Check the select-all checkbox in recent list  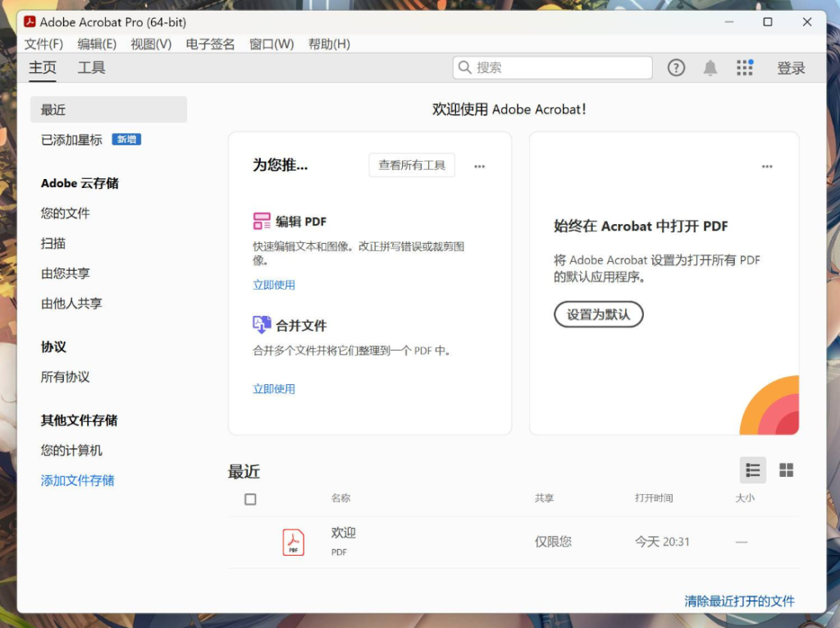(251, 499)
